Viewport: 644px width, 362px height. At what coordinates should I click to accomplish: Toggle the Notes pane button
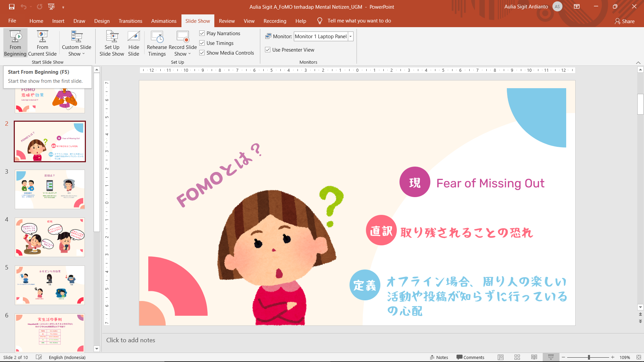[x=439, y=357]
